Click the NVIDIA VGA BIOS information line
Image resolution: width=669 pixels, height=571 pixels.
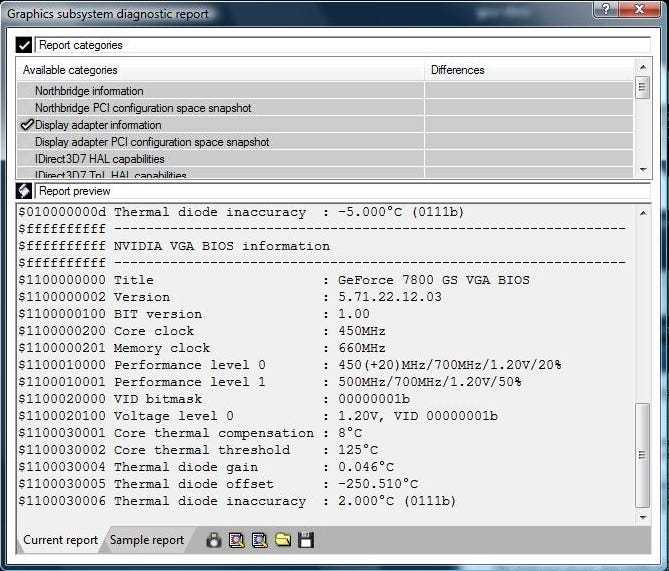[x=174, y=246]
